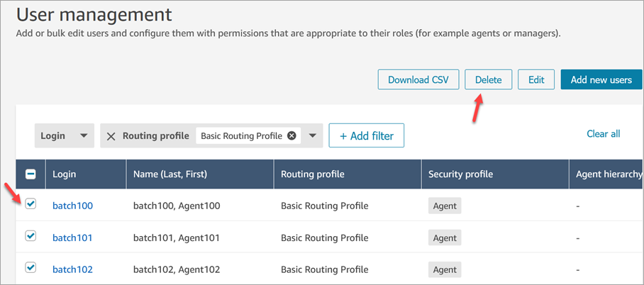Clear all applied filters

click(x=603, y=133)
